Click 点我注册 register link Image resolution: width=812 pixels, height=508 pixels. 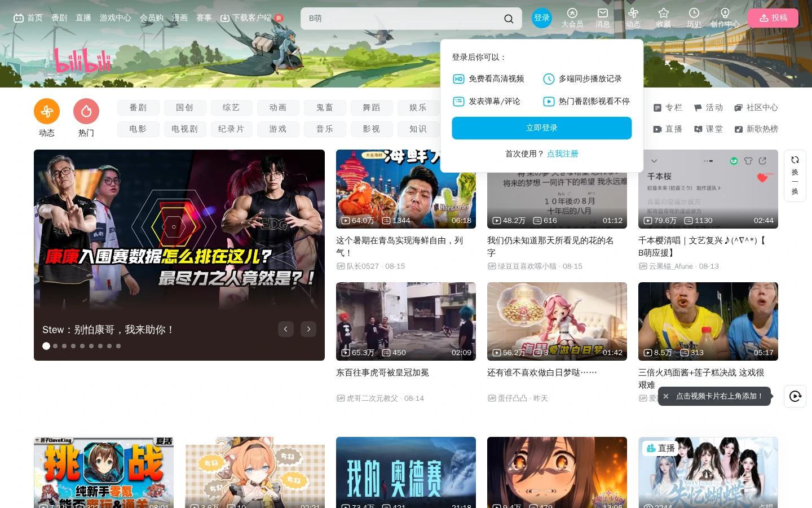click(x=563, y=154)
